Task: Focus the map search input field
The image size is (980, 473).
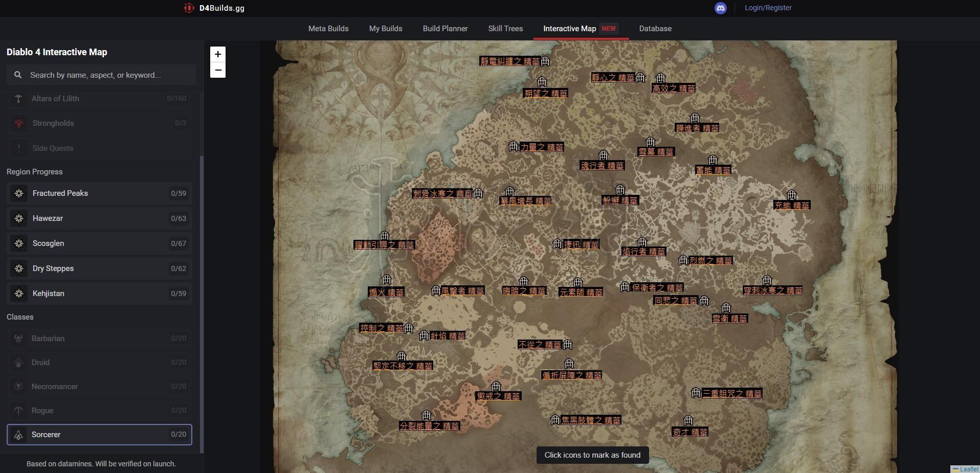Action: 101,75
